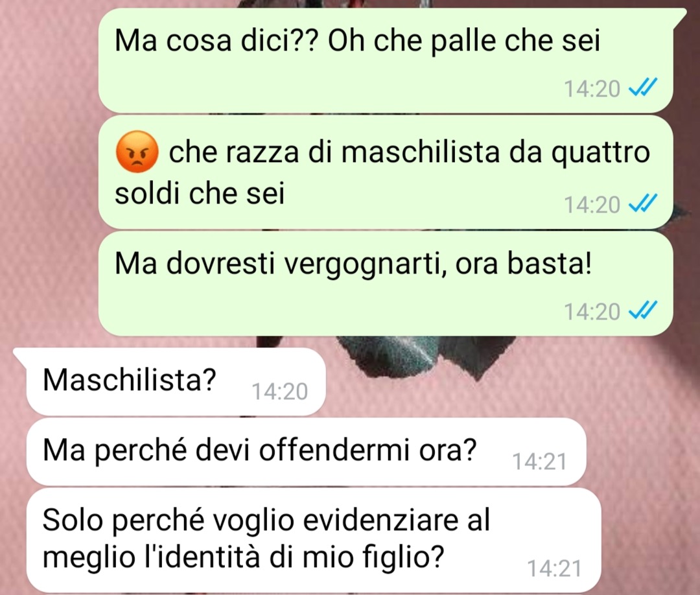Select received message 'Maschilista?'
Image resolution: width=700 pixels, height=595 pixels.
(176, 382)
